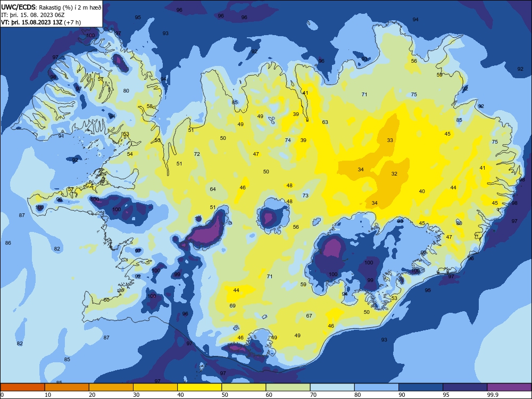This screenshot has height=399, width=532.
Task: Click the 0–10 dark orange legend swatch
Action: [x=22, y=387]
